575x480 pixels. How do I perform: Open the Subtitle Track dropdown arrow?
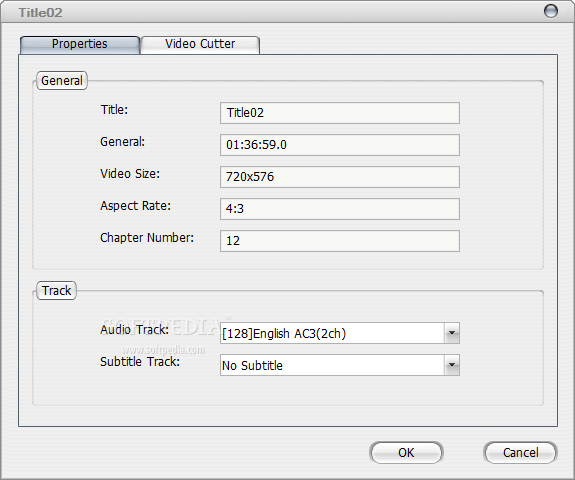[452, 365]
